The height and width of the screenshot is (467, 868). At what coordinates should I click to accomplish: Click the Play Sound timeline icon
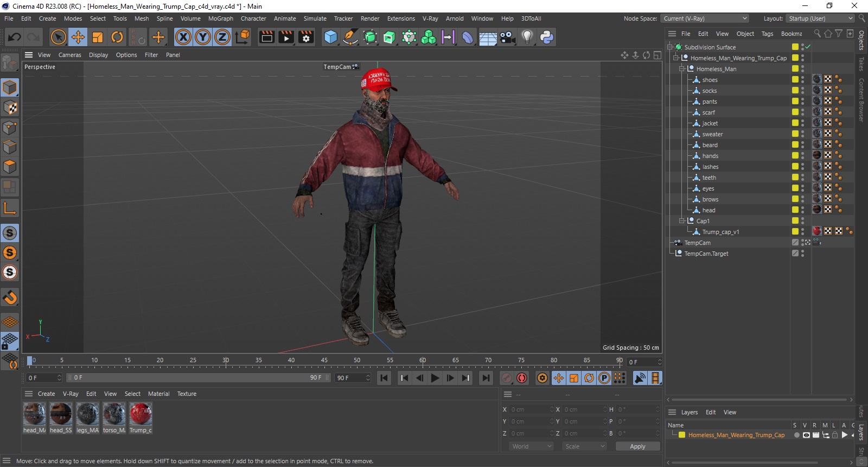click(x=640, y=378)
